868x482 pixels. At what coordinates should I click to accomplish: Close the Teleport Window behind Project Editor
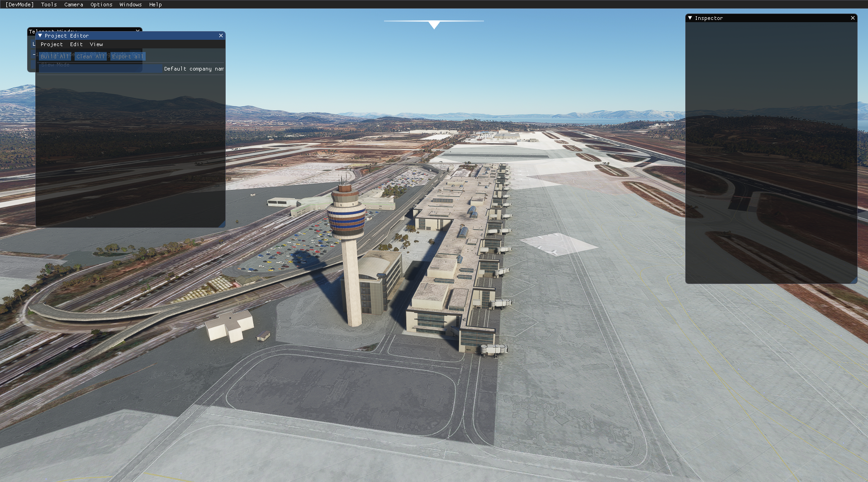tap(138, 30)
